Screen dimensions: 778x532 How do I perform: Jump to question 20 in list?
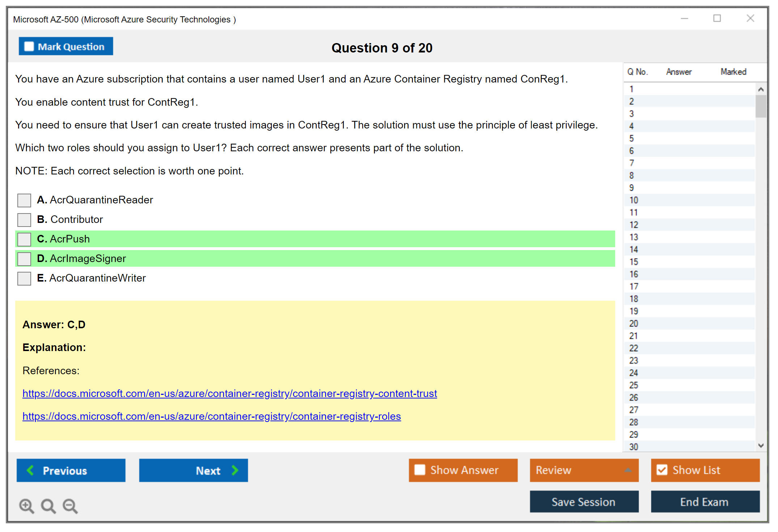634,324
